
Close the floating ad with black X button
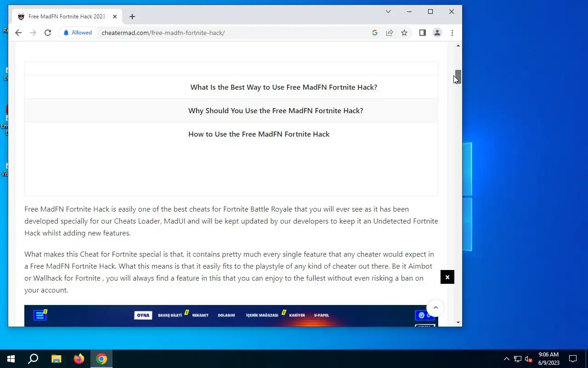click(447, 277)
